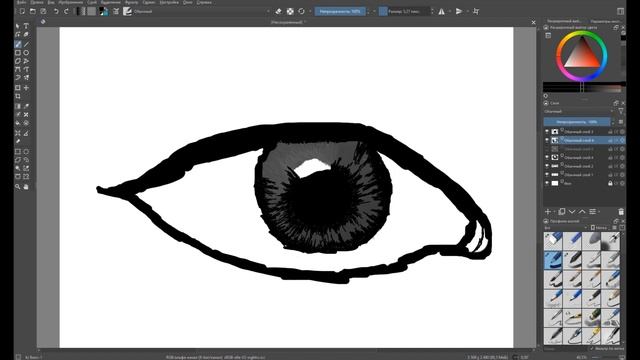
Task: Select the Measure tool
Action: (26, 133)
